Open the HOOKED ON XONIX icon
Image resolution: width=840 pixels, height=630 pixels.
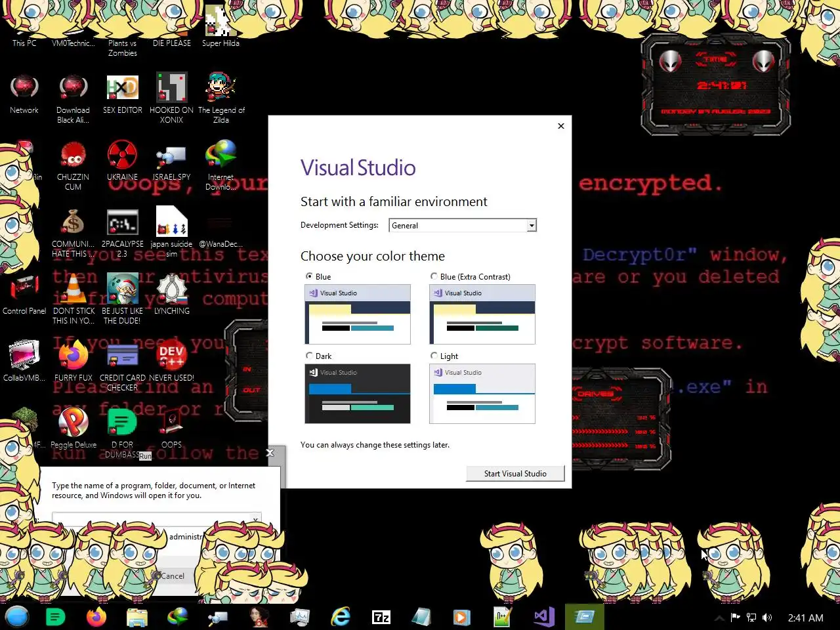(x=171, y=98)
